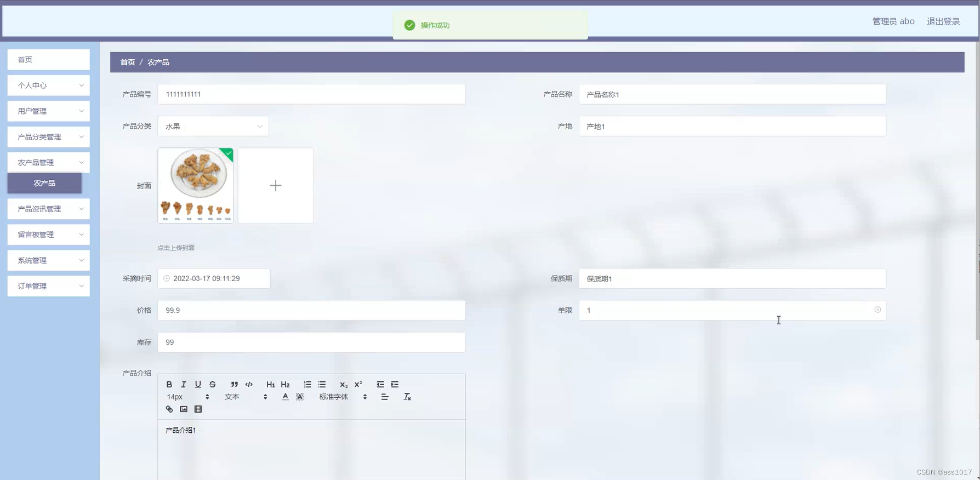Expand the 用户管理 sidebar menu

(x=48, y=111)
